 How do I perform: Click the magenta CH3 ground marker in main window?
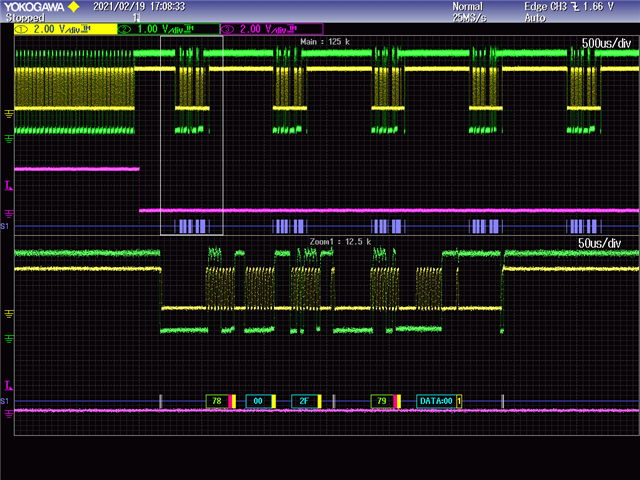pyautogui.click(x=9, y=213)
